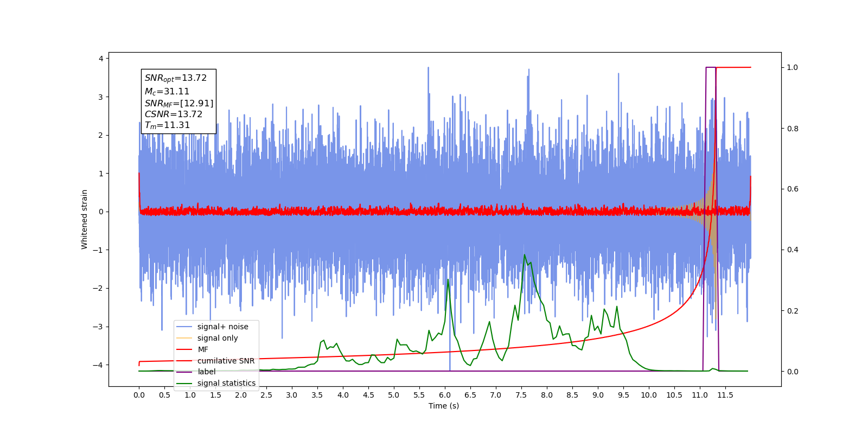Screen dimensions: 868x434
Task: Click the 6.0 tick on the time axis
Action: coord(445,395)
